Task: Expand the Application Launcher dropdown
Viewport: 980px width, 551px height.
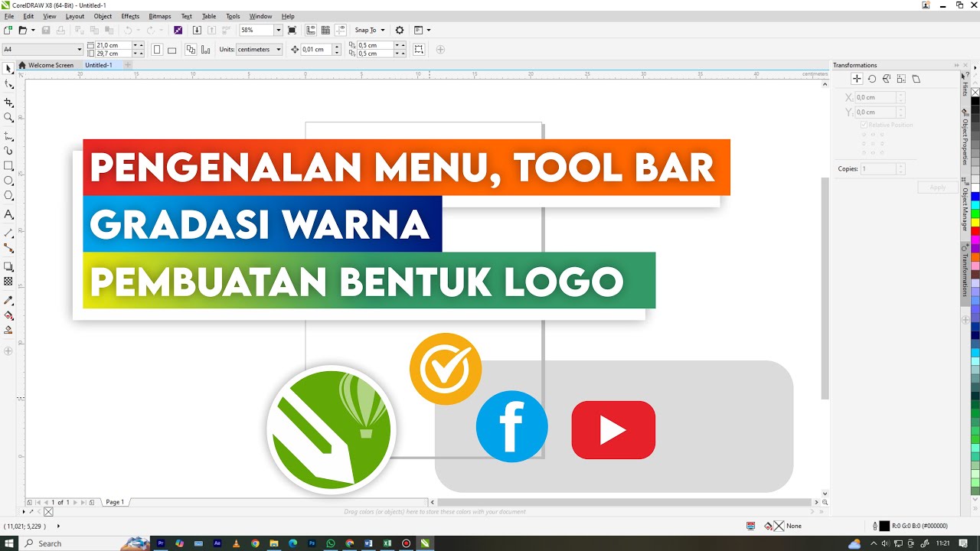Action: [x=428, y=30]
